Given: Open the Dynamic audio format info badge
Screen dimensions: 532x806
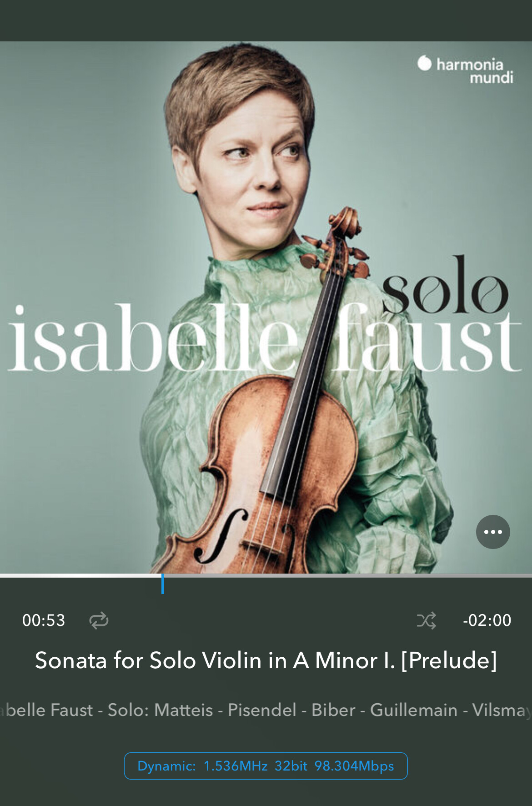Looking at the screenshot, I should pos(266,766).
